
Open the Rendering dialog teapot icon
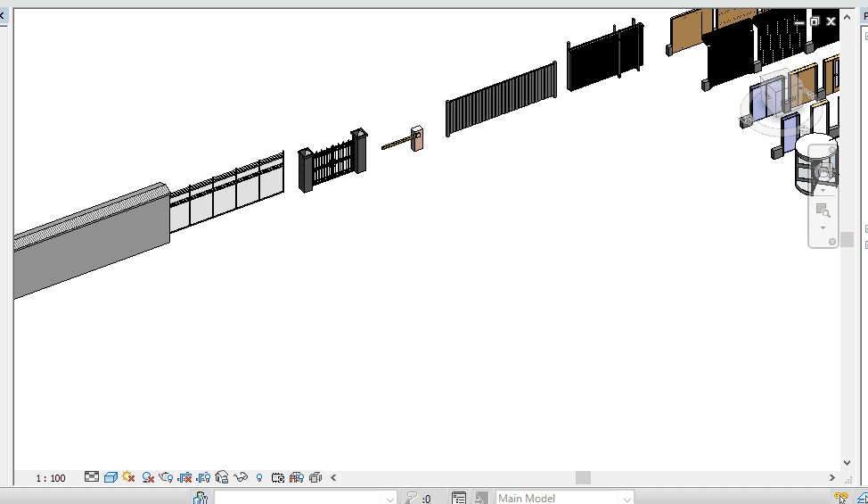[166, 477]
